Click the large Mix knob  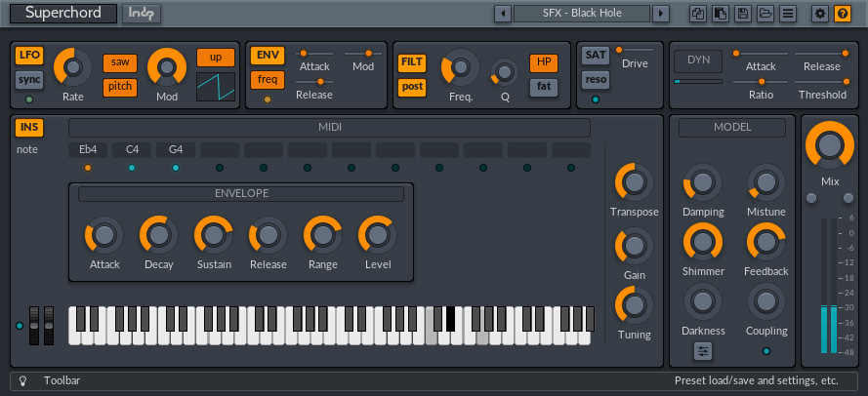(x=829, y=145)
